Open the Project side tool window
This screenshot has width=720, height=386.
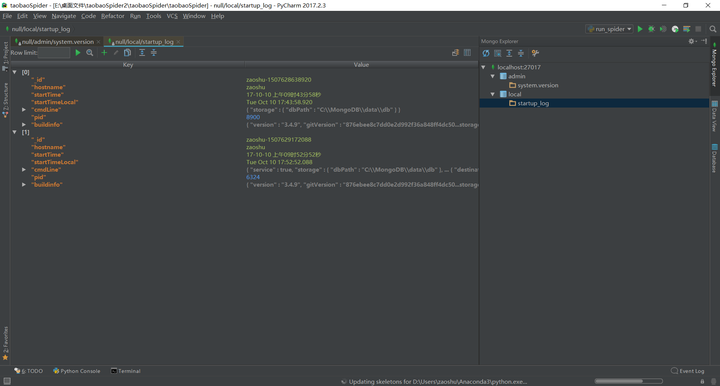pyautogui.click(x=5, y=56)
